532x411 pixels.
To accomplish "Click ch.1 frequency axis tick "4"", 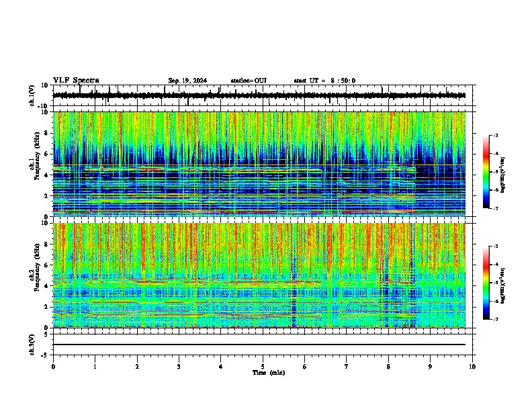I will [46, 175].
